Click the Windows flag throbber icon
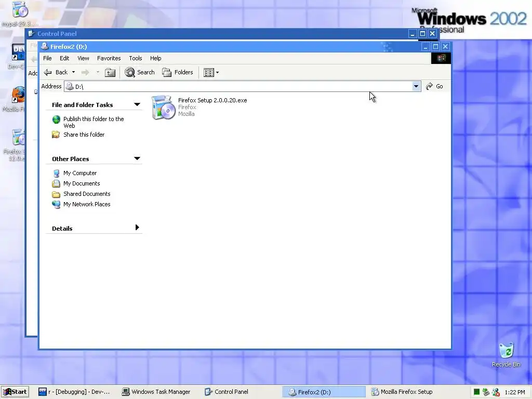 pyautogui.click(x=441, y=58)
